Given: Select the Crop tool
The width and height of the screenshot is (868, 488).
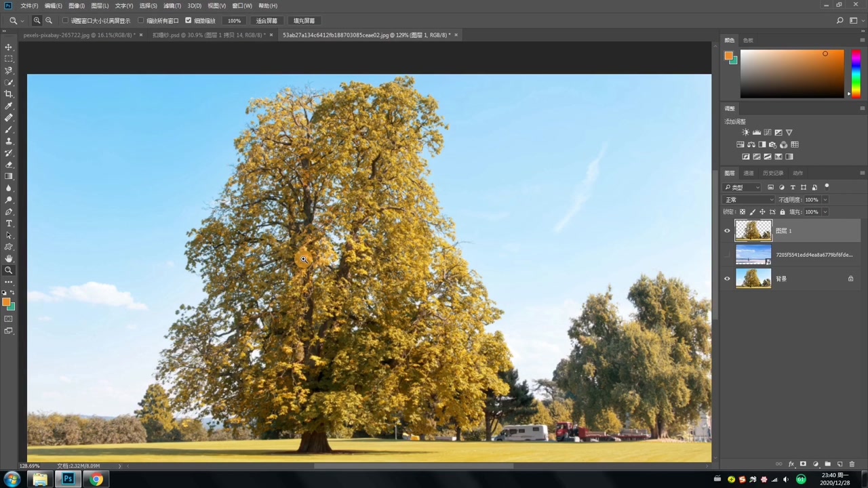Looking at the screenshot, I should [9, 94].
